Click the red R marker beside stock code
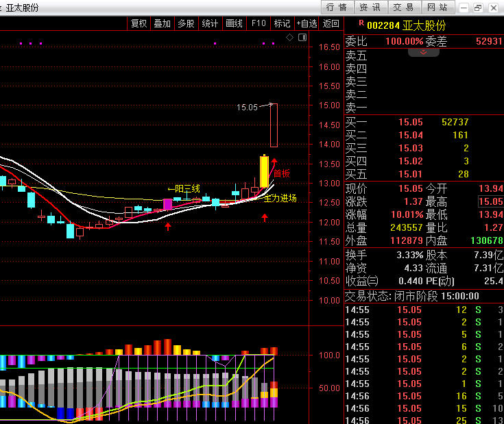 pos(361,24)
